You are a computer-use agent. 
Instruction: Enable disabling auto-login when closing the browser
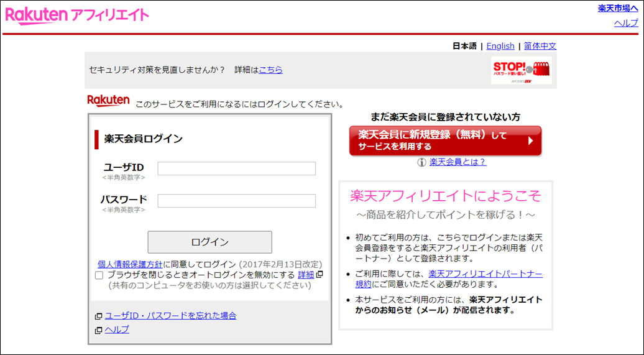coord(99,275)
